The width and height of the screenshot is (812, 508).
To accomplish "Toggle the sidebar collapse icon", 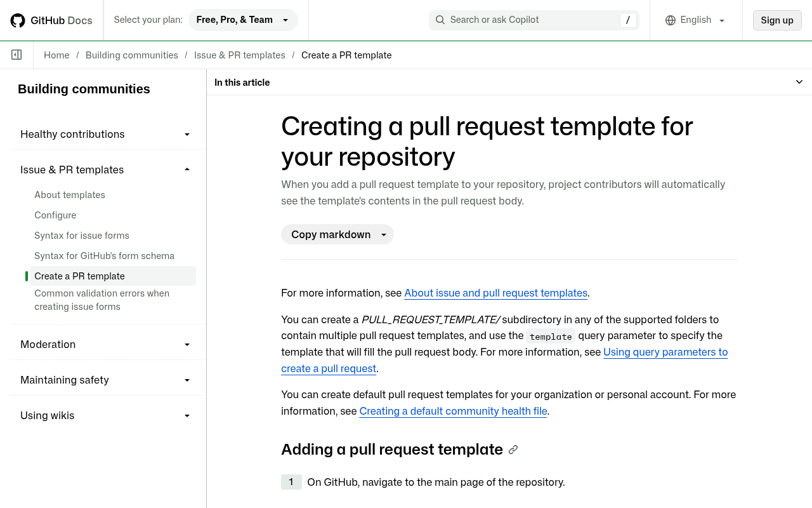I will pos(16,55).
